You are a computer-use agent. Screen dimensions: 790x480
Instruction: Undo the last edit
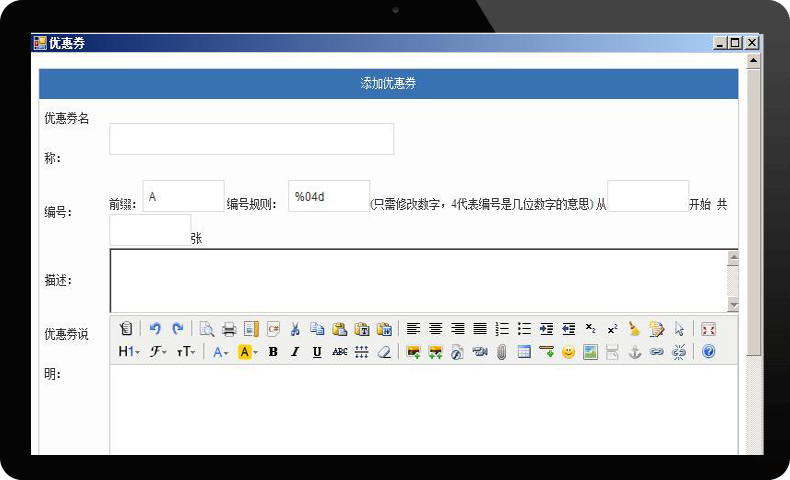pos(155,329)
